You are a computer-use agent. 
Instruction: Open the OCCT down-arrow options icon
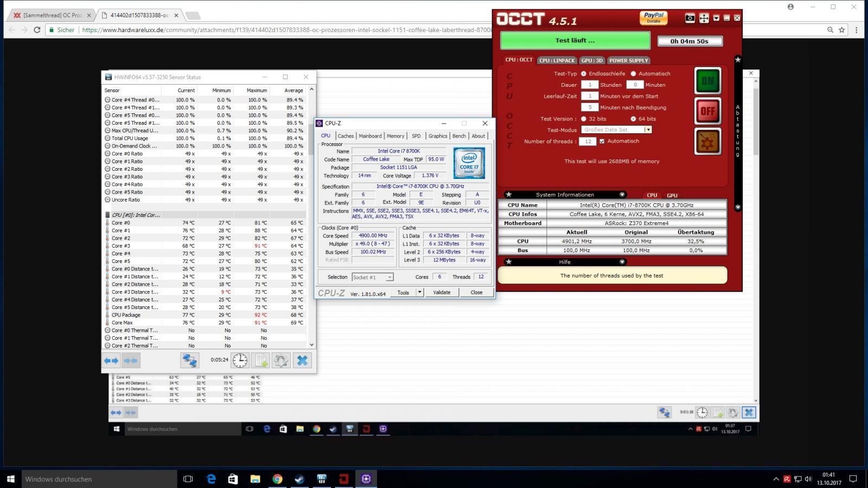716,18
